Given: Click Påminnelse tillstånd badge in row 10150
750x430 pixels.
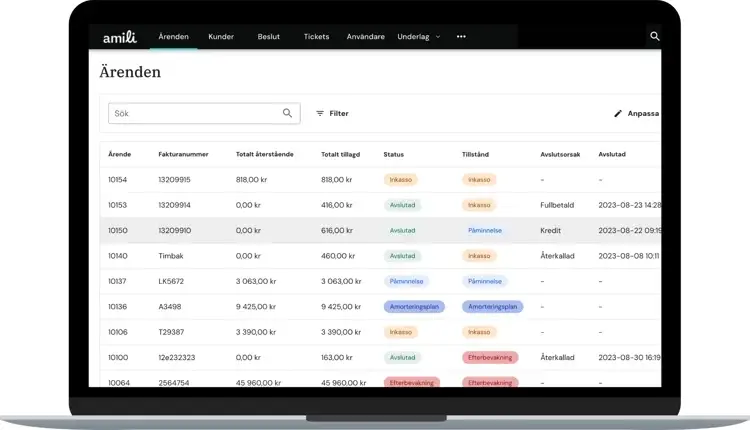Looking at the screenshot, I should [485, 231].
